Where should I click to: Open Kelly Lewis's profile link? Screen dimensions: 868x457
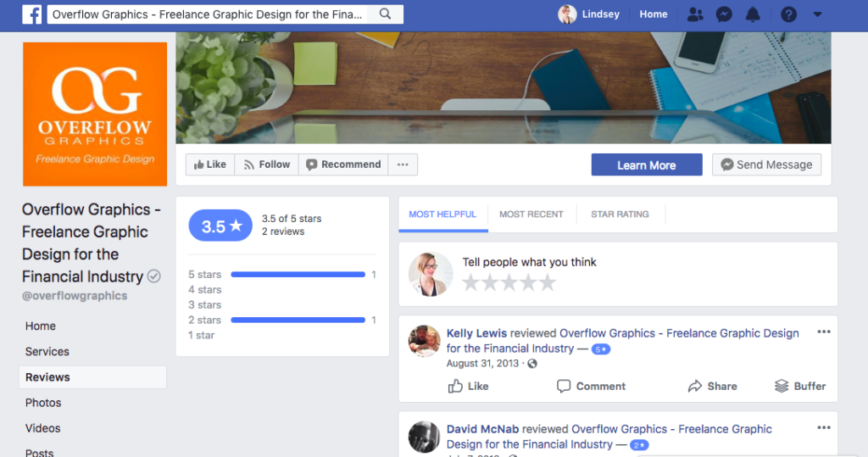coord(476,333)
